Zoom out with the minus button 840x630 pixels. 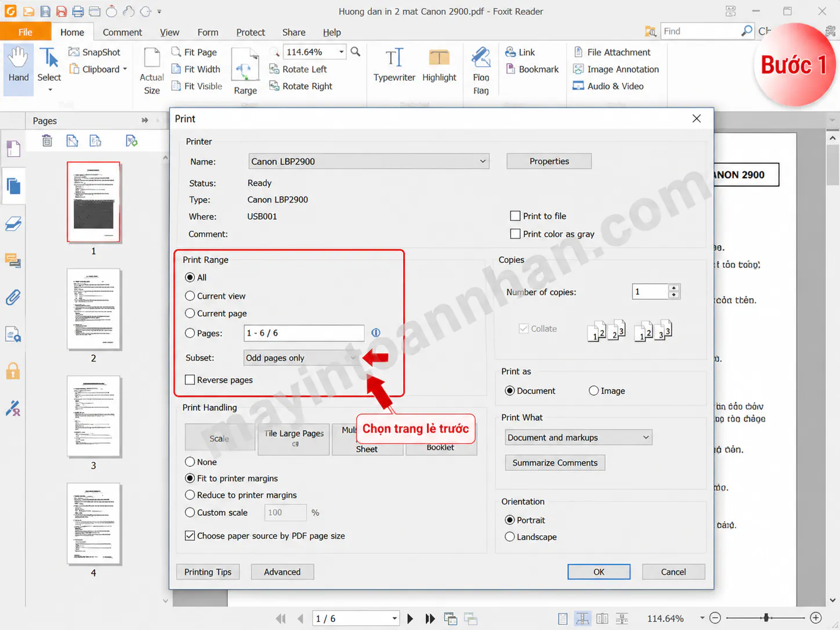coord(715,618)
